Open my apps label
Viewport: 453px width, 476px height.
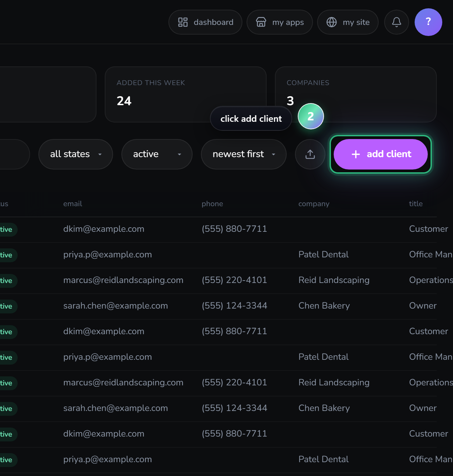[x=288, y=22]
